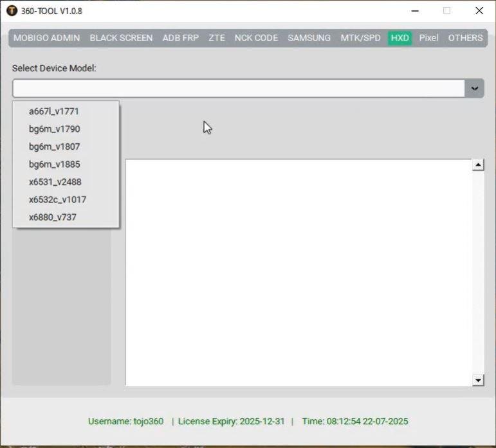Open the MTK/SPD tab
The width and height of the screenshot is (496, 448).
click(x=361, y=38)
